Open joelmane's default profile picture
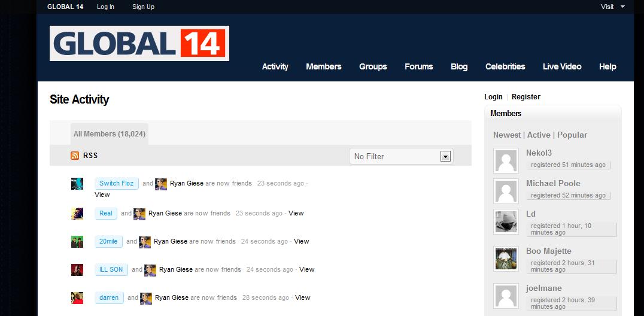The height and width of the screenshot is (316, 644). (506, 296)
